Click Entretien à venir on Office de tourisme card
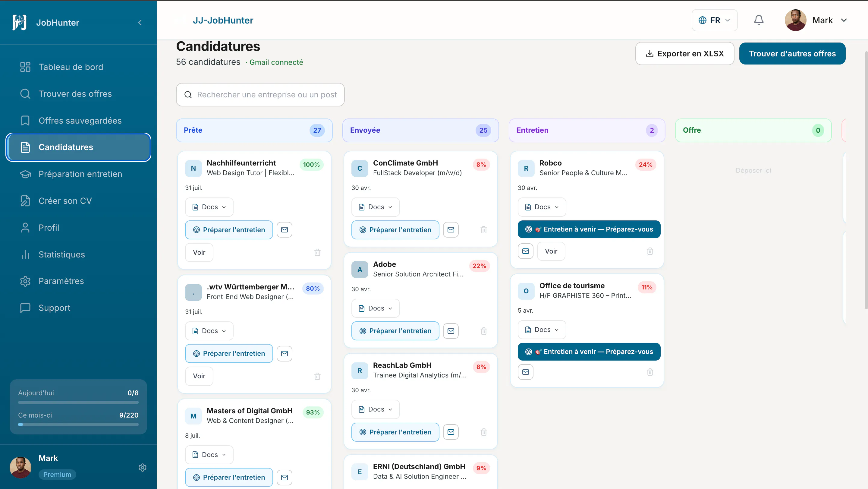The image size is (868, 489). [589, 352]
